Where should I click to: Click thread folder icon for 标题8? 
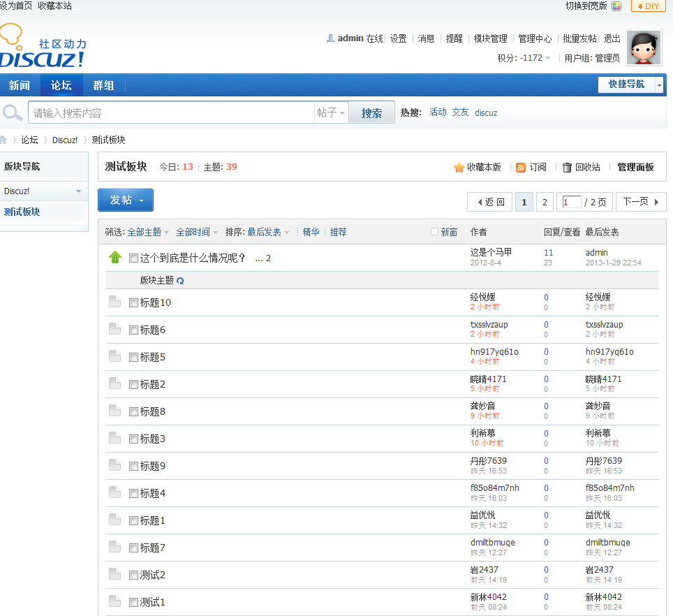click(114, 411)
